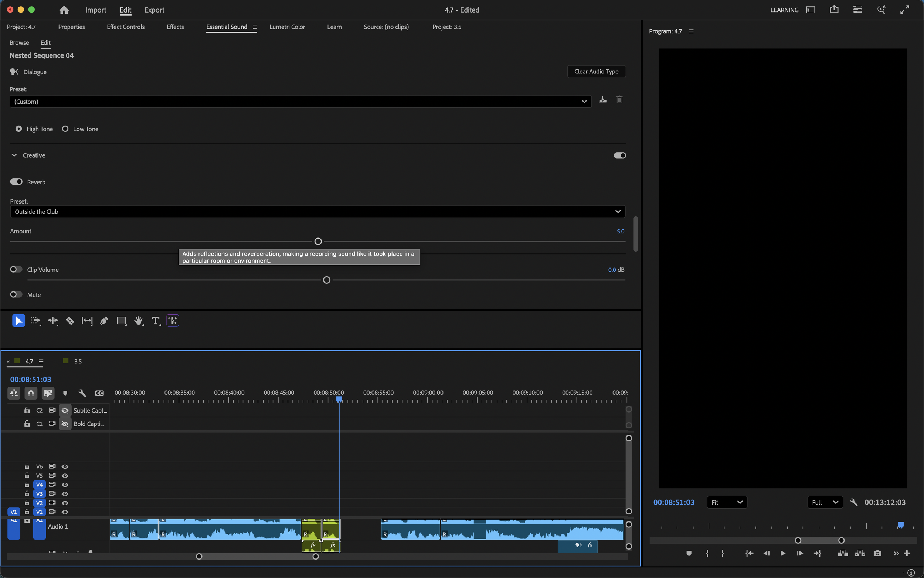Open the Export menu

(154, 10)
